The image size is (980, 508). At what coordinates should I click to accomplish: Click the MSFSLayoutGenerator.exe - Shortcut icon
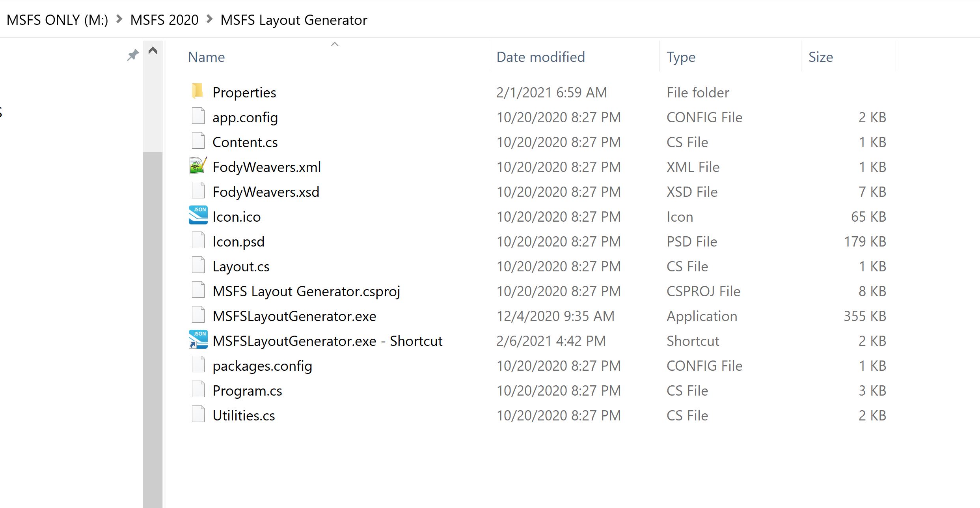point(198,340)
